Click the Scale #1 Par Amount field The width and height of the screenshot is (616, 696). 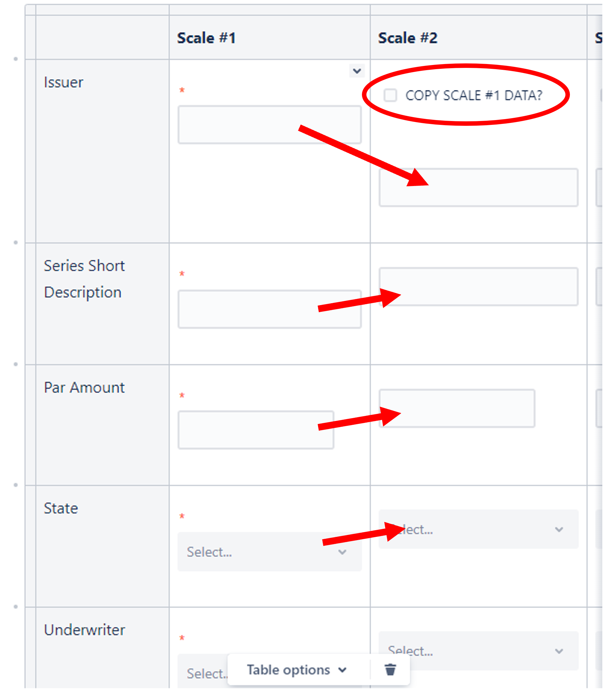[256, 430]
